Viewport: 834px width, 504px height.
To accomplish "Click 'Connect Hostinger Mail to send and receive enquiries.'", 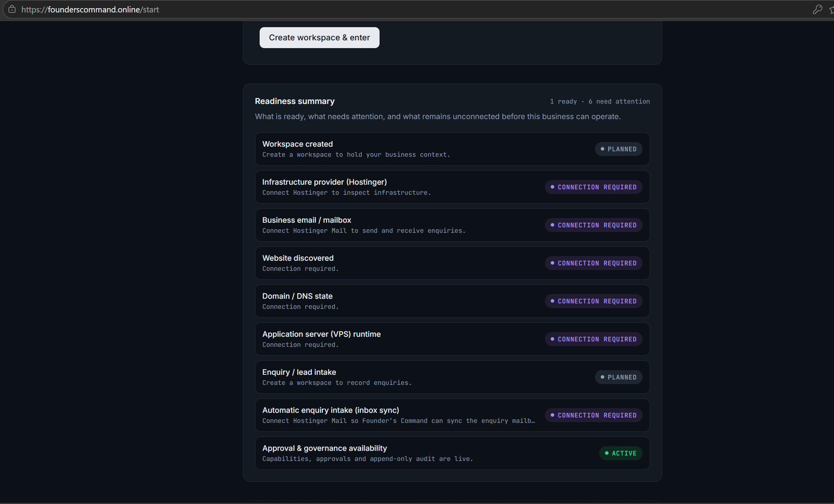I will 364,230.
